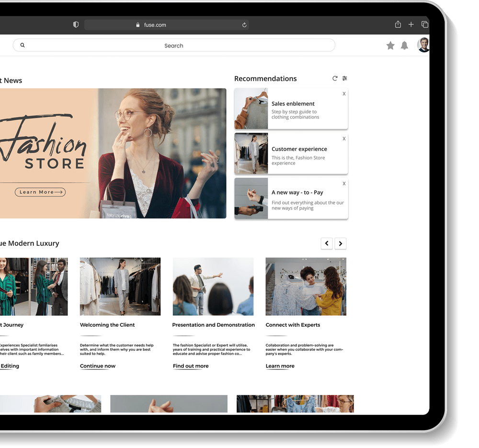Click the Recommendations heading

(x=265, y=79)
